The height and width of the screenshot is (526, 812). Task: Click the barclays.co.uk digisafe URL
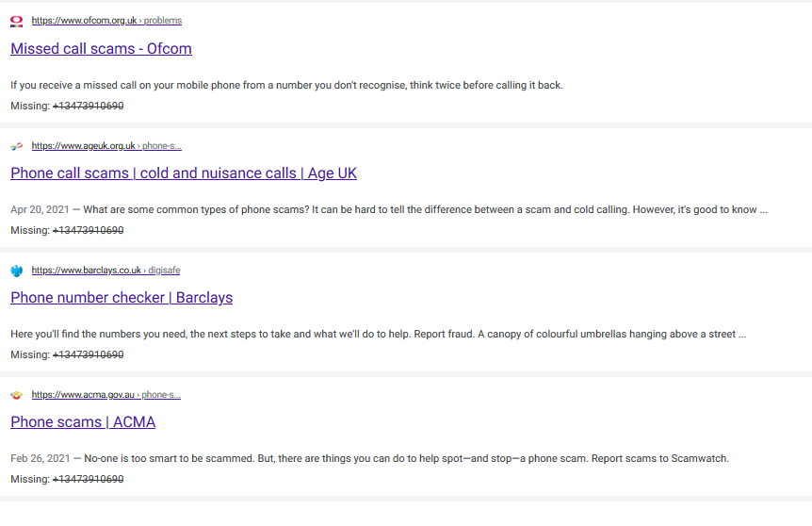pyautogui.click(x=106, y=270)
